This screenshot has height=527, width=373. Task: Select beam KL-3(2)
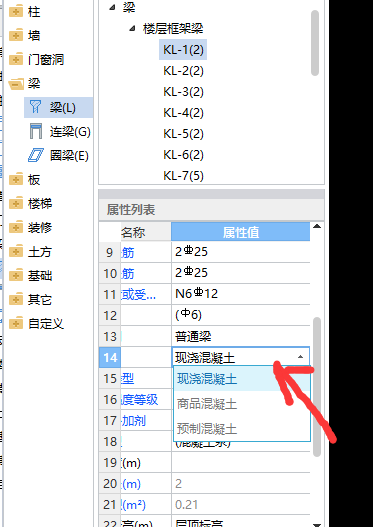click(x=183, y=92)
